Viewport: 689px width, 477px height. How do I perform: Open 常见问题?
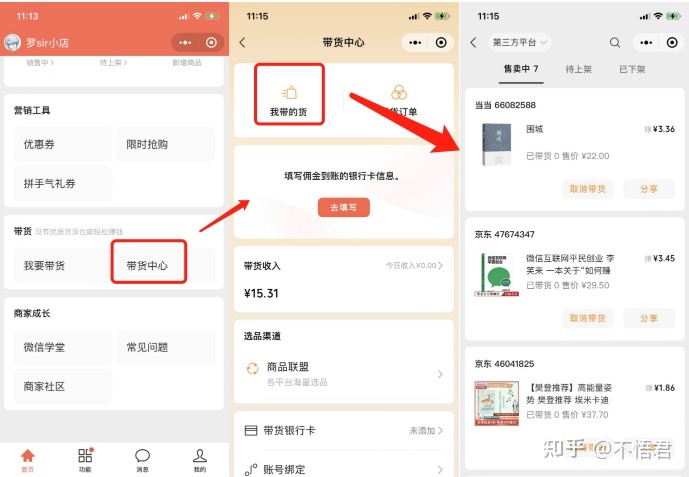[x=166, y=347]
